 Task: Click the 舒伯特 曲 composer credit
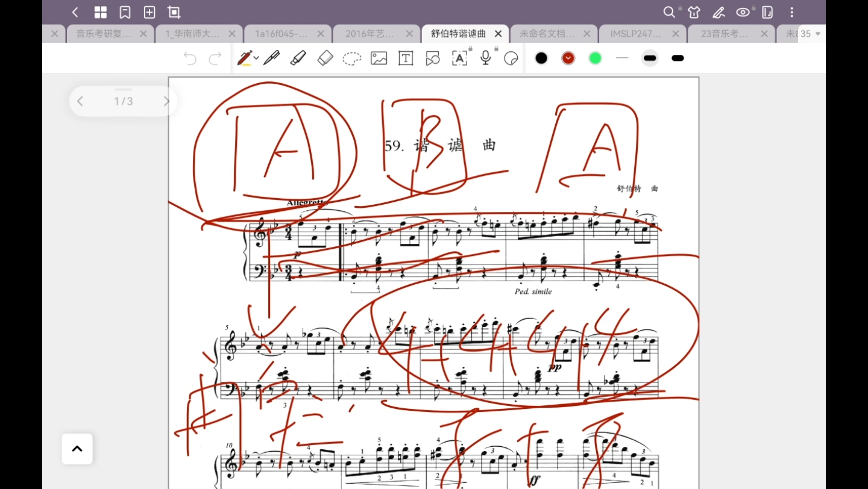coord(637,188)
